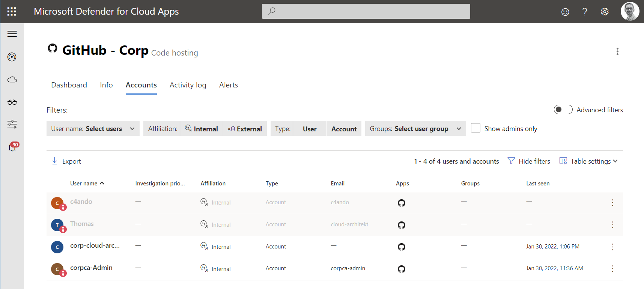The width and height of the screenshot is (644, 289).
Task: Click the GitHub logo beside app title
Action: coord(53,48)
